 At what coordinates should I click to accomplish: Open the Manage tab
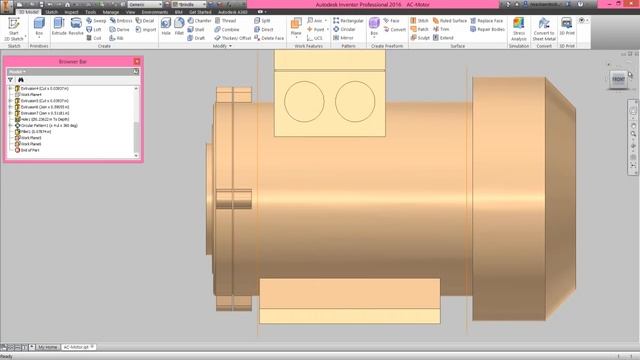tap(111, 12)
